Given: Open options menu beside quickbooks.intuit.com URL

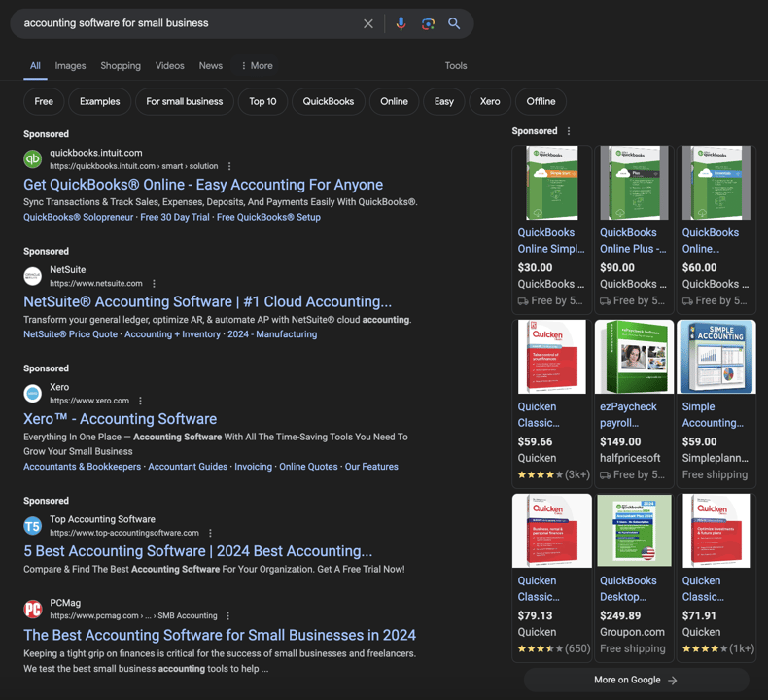Looking at the screenshot, I should pyautogui.click(x=229, y=166).
